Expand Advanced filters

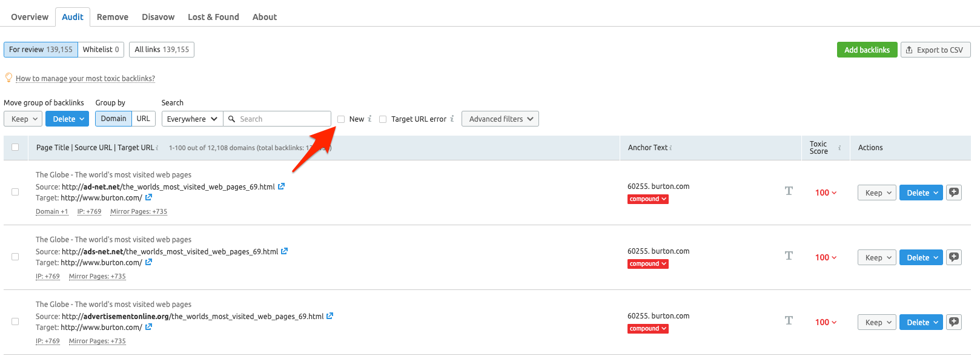point(500,119)
